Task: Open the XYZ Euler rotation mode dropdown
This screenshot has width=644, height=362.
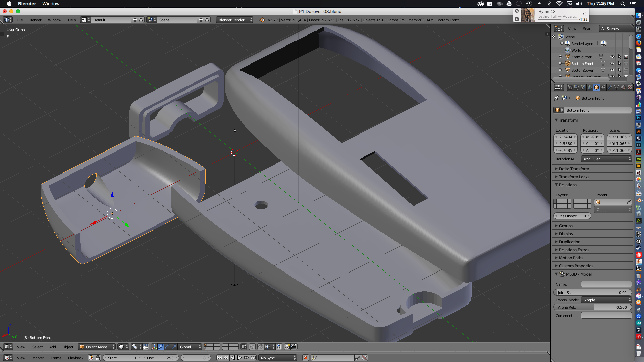Action: click(606, 159)
